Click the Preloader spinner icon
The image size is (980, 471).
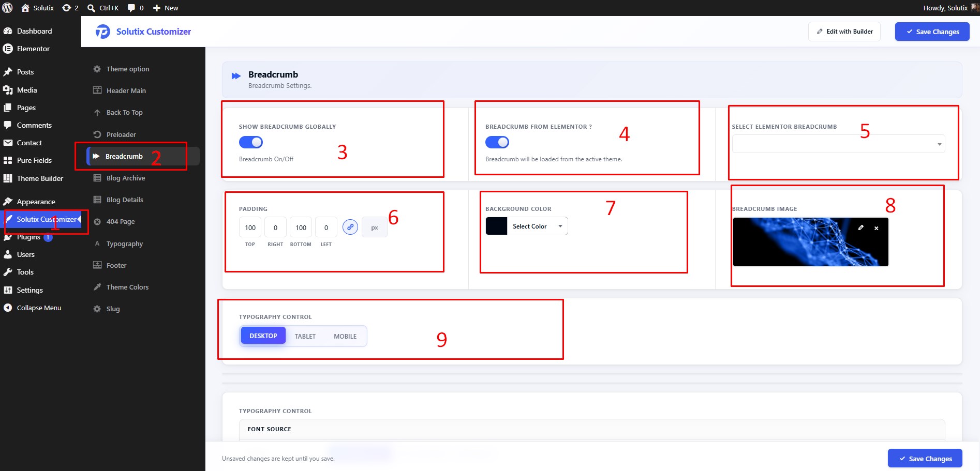[x=97, y=134]
